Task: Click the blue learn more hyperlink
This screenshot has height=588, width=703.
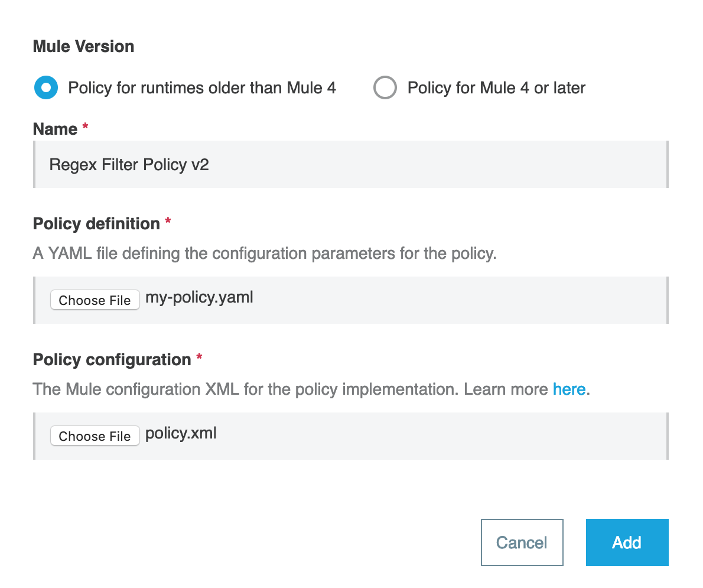Action: [x=569, y=389]
